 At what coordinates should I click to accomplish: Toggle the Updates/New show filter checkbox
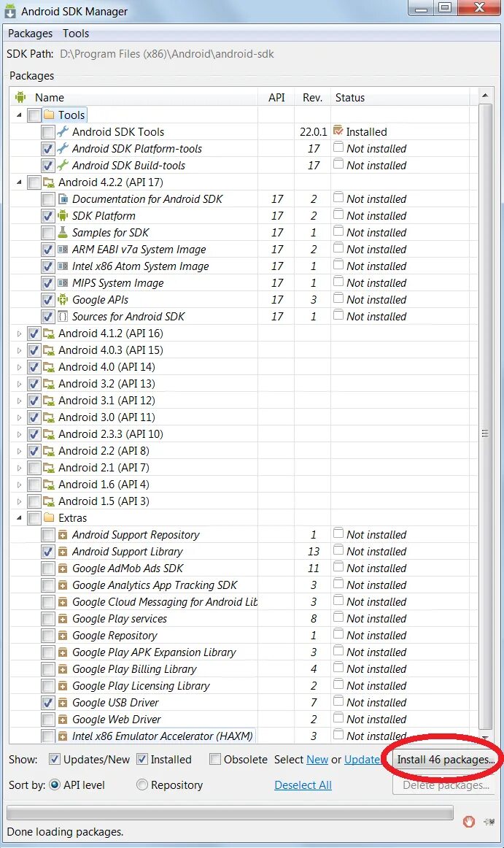point(55,759)
